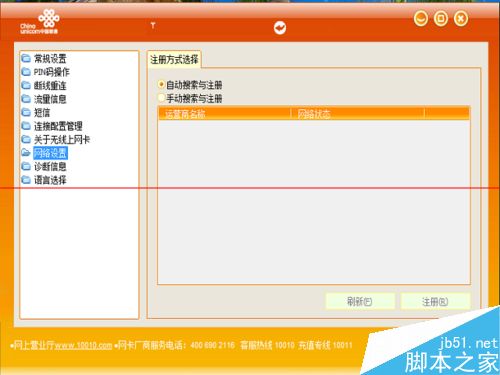This screenshot has height=375, width=500.
Task: Click folder icon beside 短信
Action: pyautogui.click(x=26, y=113)
